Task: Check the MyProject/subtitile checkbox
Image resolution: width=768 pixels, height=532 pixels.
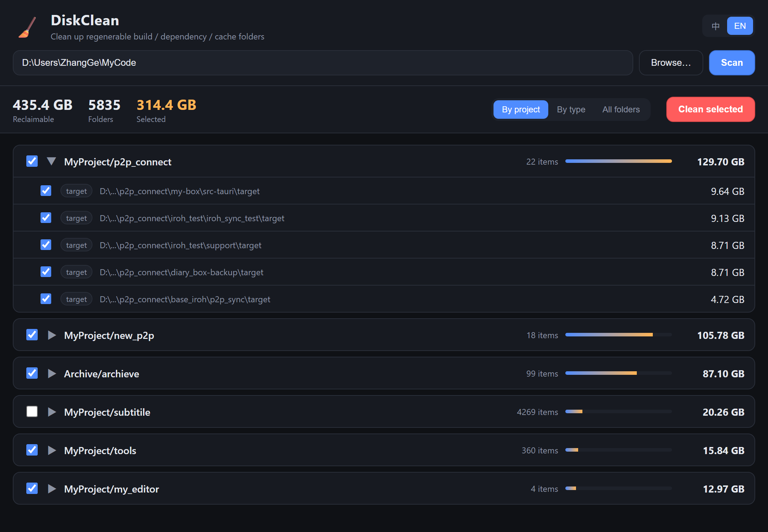Action: pos(32,411)
